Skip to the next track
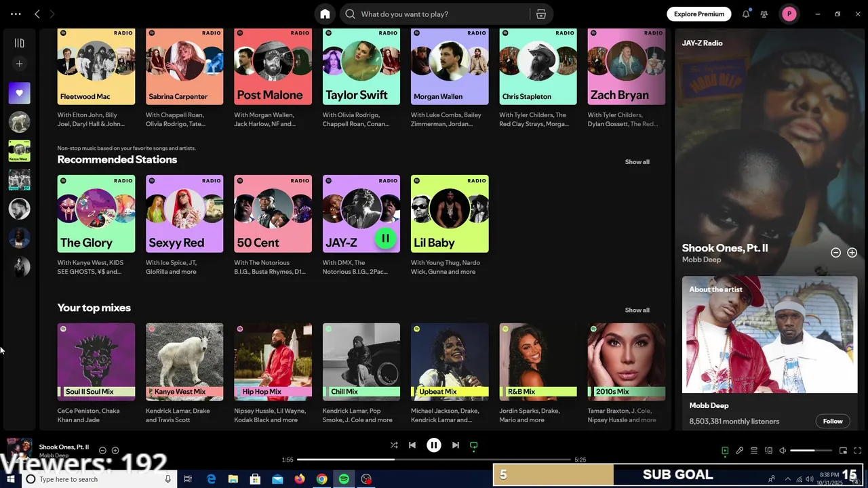 coord(456,445)
